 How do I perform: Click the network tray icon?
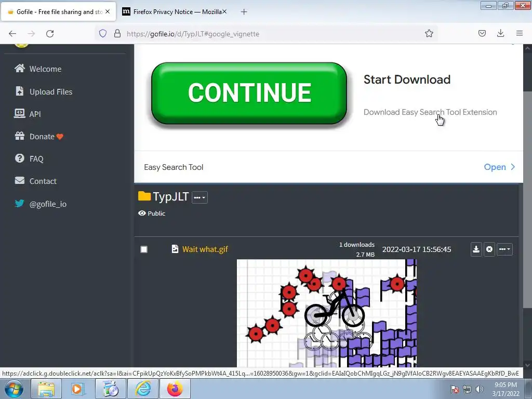point(467,389)
